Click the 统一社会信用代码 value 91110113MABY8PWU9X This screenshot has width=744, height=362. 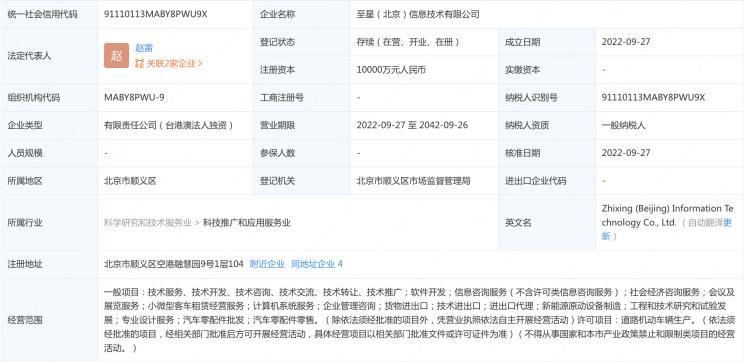click(156, 14)
